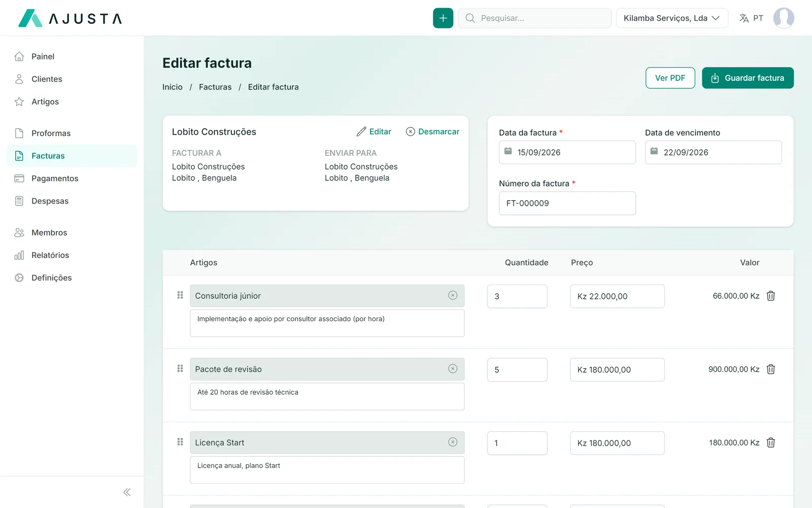The width and height of the screenshot is (812, 508).
Task: Grab the drag handle of Consultoria júnior row
Action: tap(180, 295)
